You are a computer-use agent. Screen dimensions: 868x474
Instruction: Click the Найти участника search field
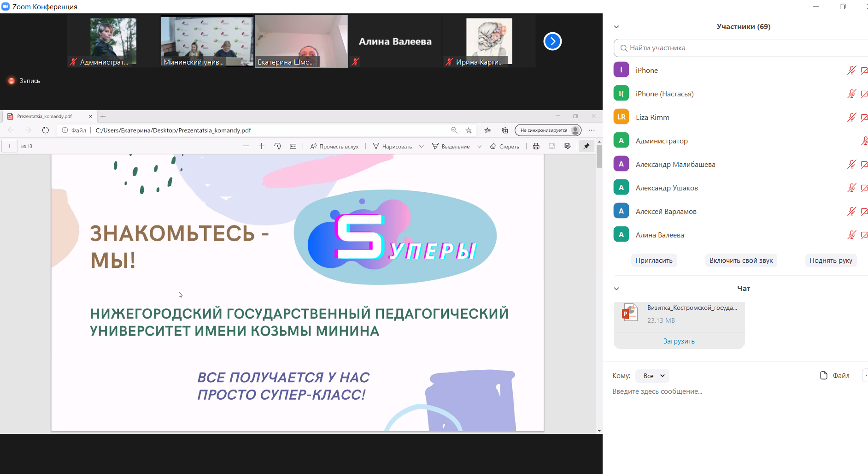tap(742, 48)
